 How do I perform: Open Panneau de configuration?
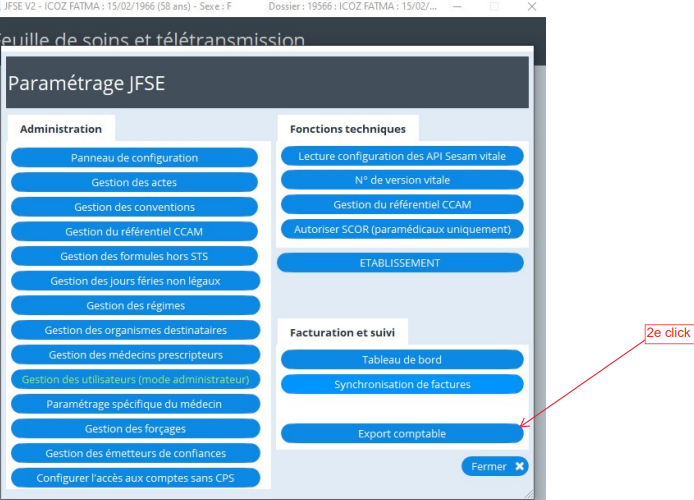(134, 158)
